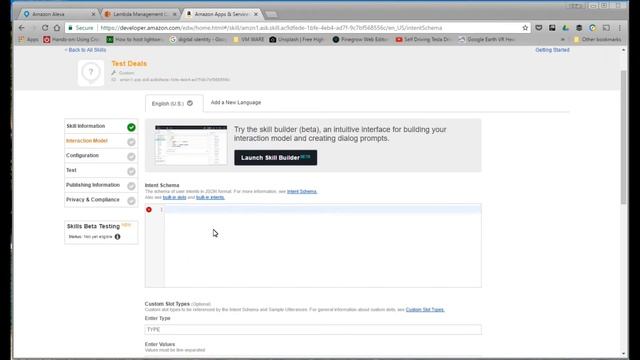Close the Amazon Alexa tab
This screenshot has height=360, width=640.
[x=93, y=14]
